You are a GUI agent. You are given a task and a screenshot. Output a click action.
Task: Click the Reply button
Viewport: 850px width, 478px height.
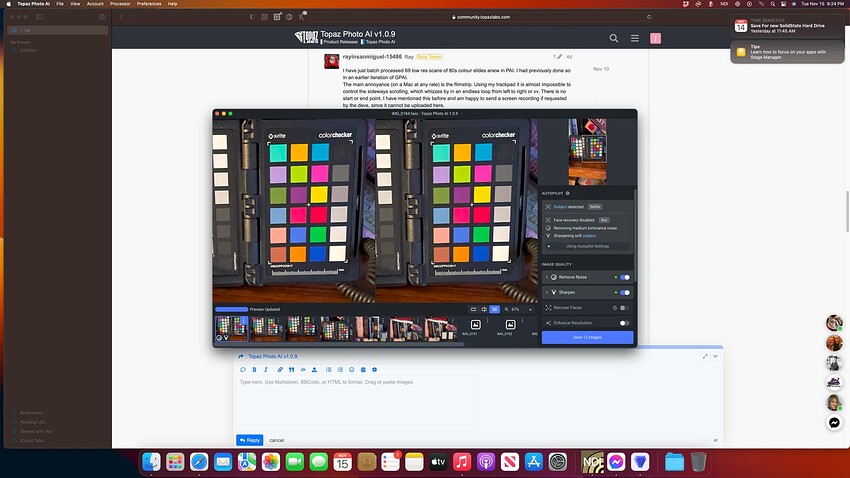(x=250, y=440)
